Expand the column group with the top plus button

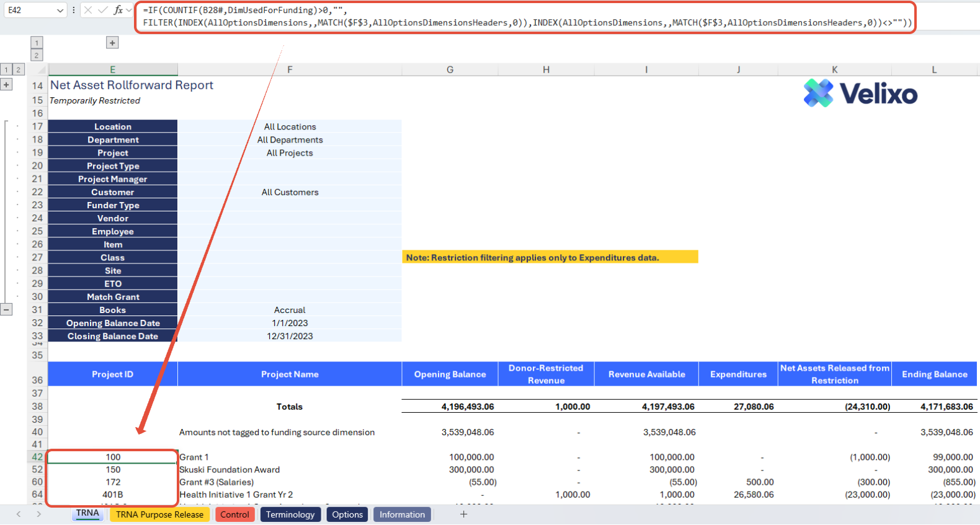click(112, 43)
